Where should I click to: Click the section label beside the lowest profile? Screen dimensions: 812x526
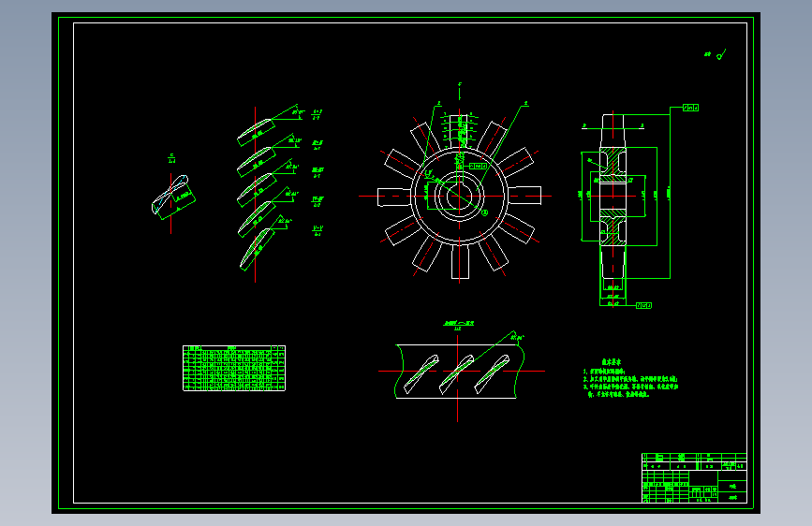point(317,230)
